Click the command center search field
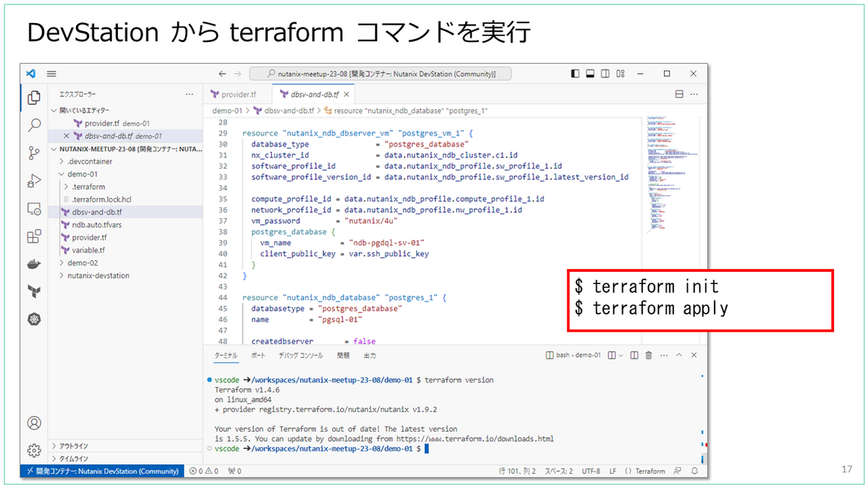Viewport: 868px width, 488px height. pyautogui.click(x=380, y=73)
